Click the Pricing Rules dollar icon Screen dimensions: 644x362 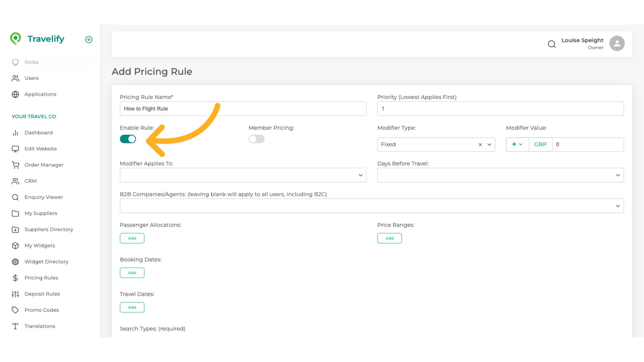(x=15, y=278)
